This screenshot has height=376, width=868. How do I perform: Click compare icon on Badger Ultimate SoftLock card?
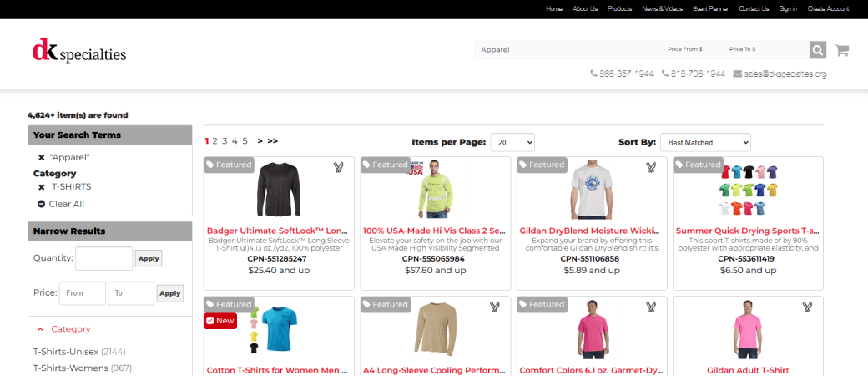339,167
